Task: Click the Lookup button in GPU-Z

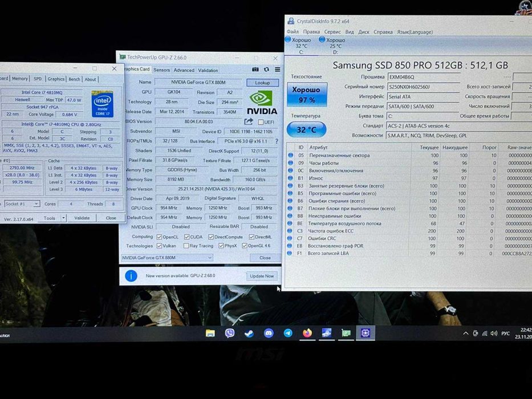Action: (262, 83)
